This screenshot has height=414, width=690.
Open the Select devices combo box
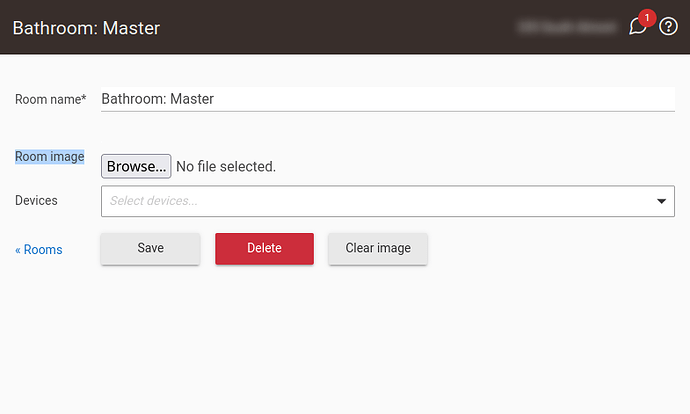tap(388, 201)
